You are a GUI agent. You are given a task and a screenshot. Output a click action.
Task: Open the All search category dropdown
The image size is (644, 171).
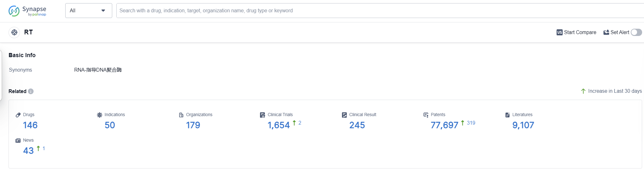88,11
